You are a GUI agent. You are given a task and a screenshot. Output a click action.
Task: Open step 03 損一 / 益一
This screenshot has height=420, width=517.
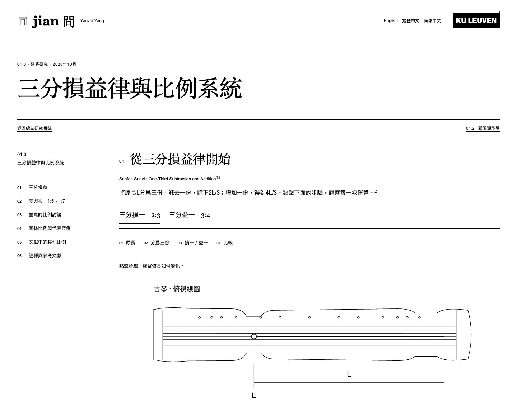pos(193,243)
